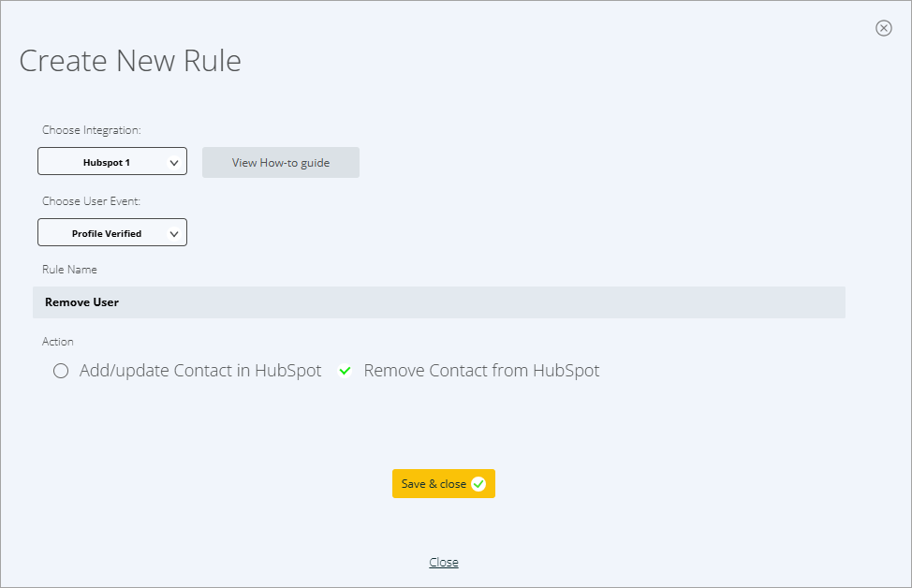Click the Add/update Contact in HubSpot label text

(x=200, y=371)
